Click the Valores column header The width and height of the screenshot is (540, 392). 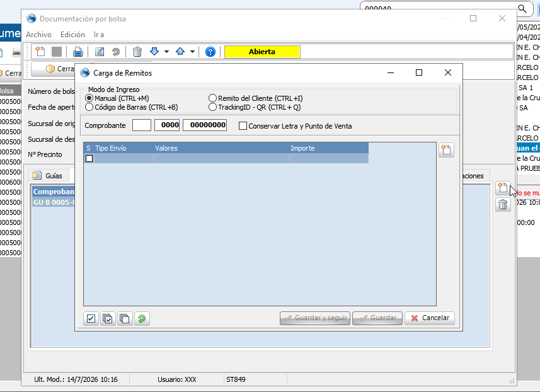[221, 148]
